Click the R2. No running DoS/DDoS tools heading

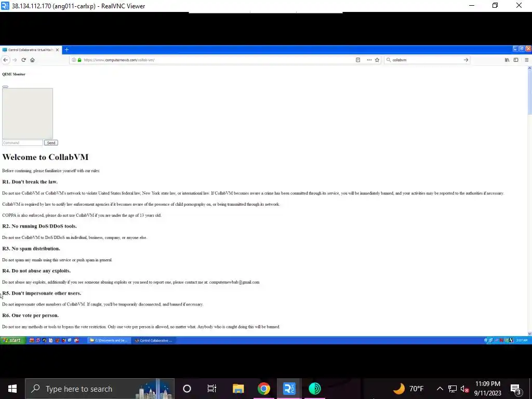(x=39, y=227)
